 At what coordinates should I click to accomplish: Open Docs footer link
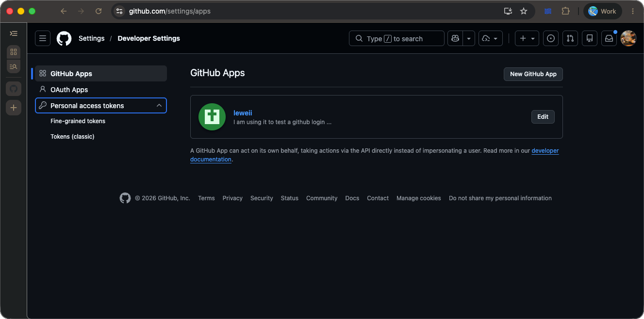click(352, 198)
